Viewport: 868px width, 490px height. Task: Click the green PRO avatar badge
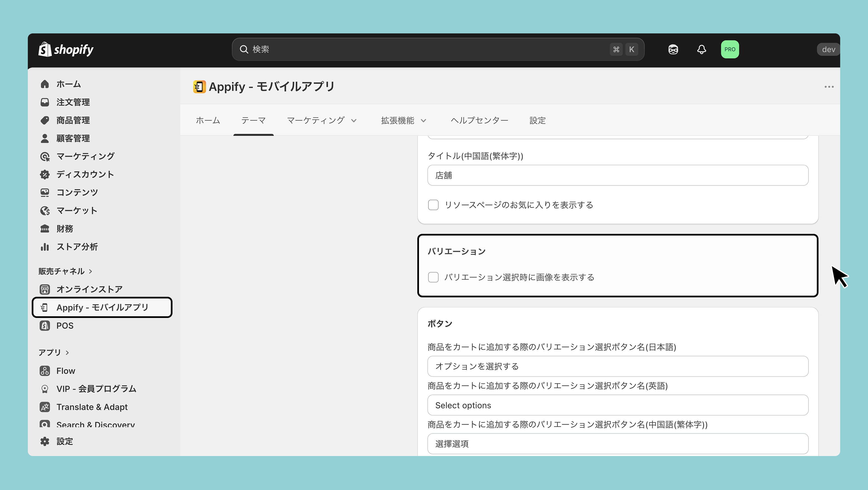tap(730, 49)
